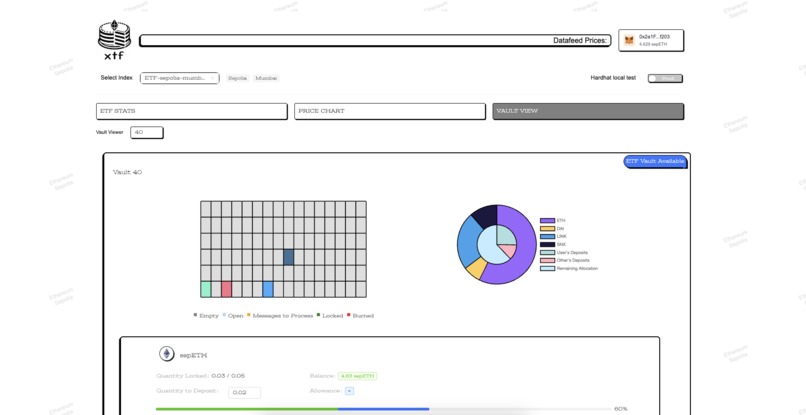Viewport: 806px width, 415px height.
Task: Toggle the DAI legend swatch
Action: coord(547,228)
